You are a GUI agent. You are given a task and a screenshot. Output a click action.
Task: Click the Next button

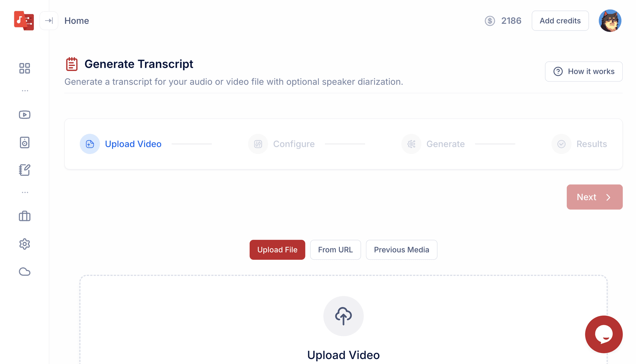pos(594,197)
